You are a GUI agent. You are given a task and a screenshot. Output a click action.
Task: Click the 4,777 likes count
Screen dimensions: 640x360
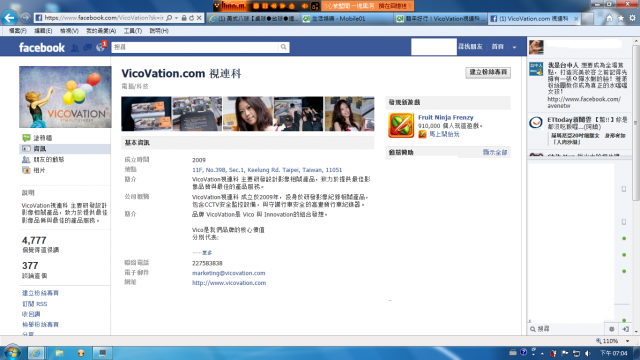pos(34,240)
